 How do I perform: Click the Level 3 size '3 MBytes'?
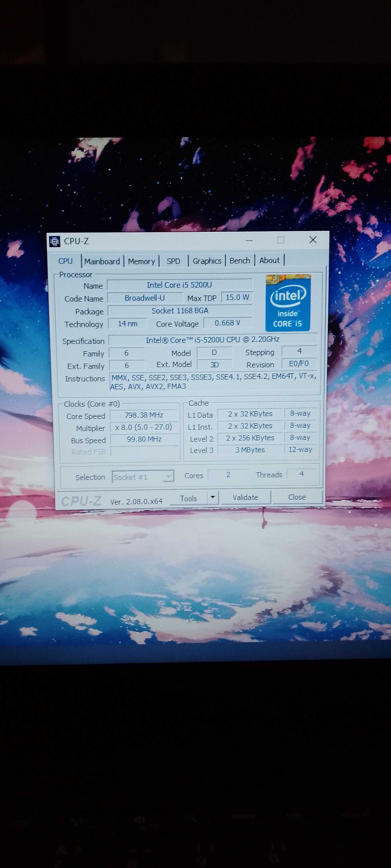tap(250, 450)
